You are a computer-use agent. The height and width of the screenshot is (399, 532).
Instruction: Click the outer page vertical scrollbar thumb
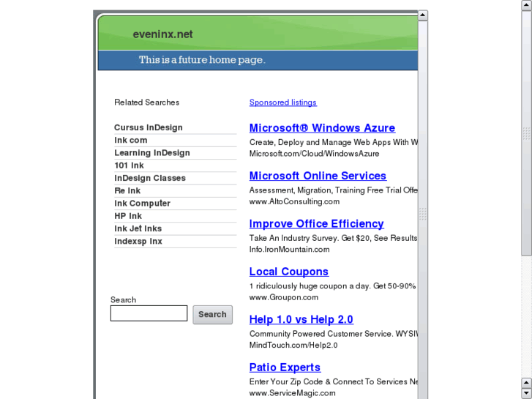click(526, 133)
